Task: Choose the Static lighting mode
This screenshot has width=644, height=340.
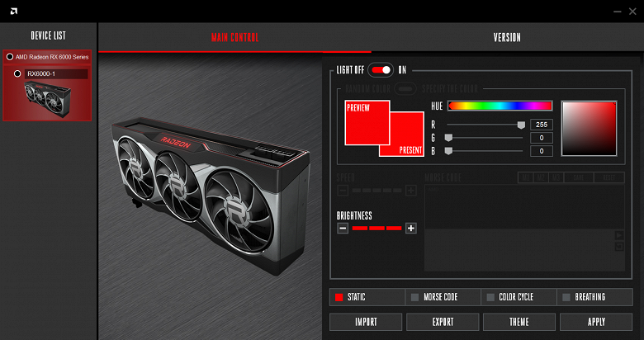Action: pos(367,297)
